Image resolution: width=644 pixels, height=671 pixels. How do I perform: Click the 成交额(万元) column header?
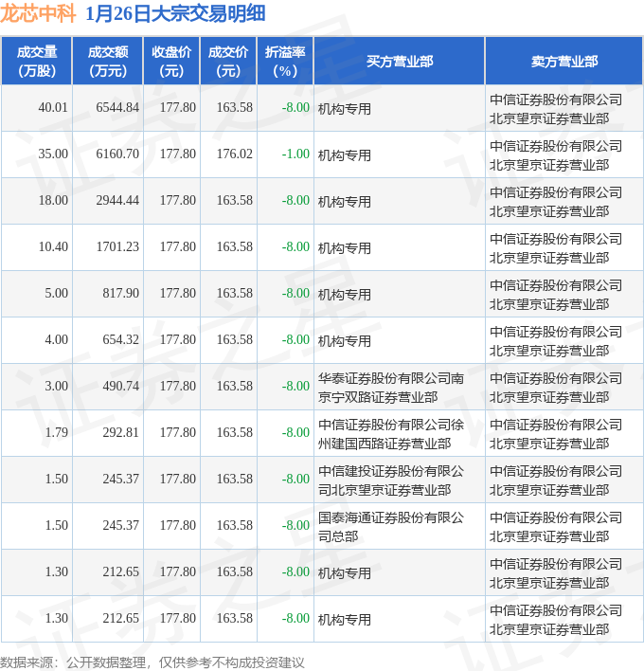tap(107, 61)
